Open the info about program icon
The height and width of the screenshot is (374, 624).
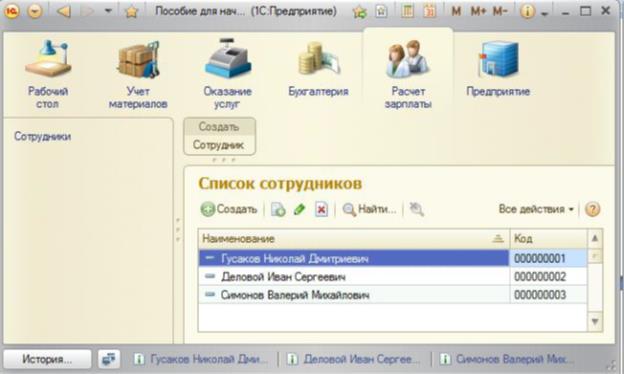point(527,12)
